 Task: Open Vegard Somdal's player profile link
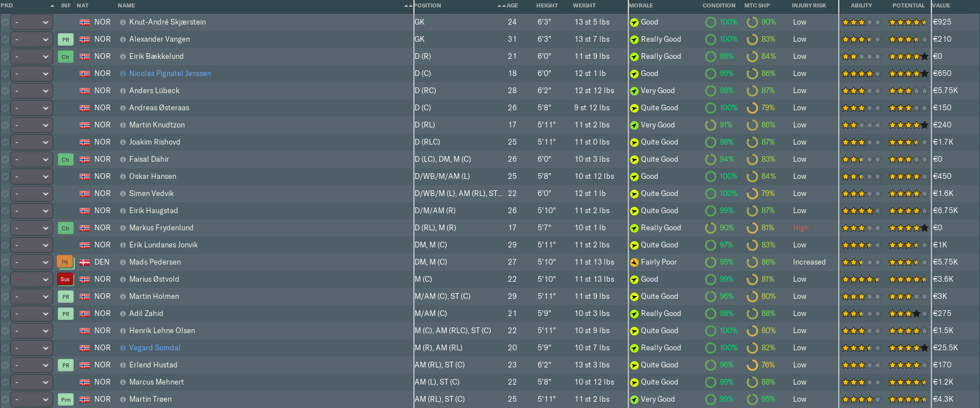(154, 348)
